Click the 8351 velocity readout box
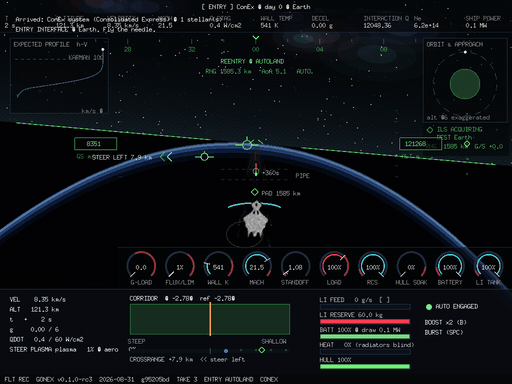Image resolution: width=512 pixels, height=384 pixels. [x=95, y=144]
